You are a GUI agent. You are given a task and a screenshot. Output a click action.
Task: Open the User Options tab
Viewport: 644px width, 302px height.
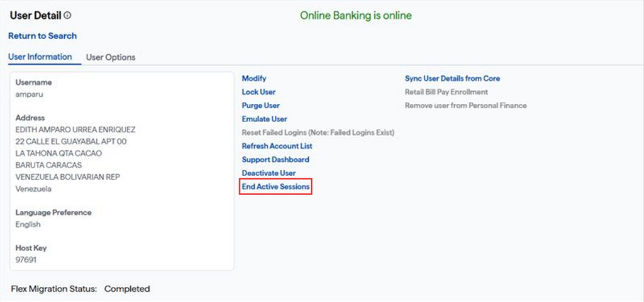click(x=111, y=57)
